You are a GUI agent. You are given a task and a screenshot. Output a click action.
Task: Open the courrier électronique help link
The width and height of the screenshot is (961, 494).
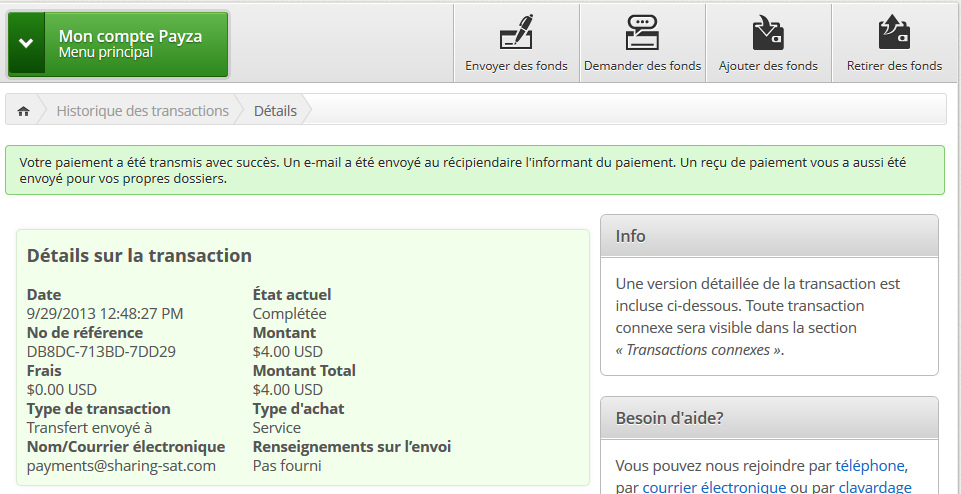(x=714, y=488)
